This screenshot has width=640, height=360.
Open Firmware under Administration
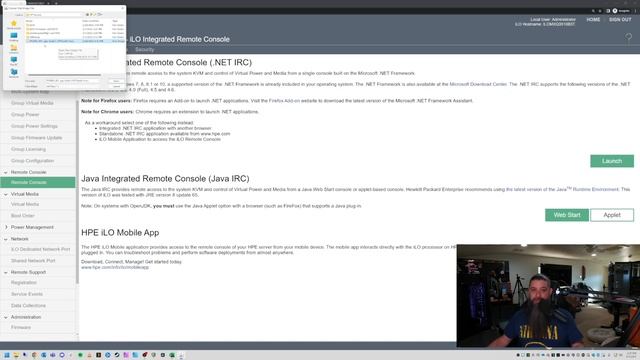pyautogui.click(x=21, y=327)
